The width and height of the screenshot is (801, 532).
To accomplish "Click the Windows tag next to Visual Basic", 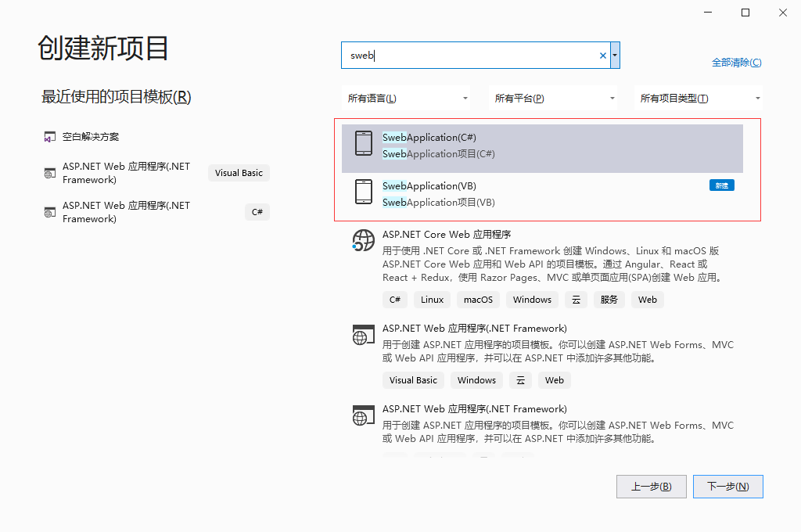I will 476,380.
